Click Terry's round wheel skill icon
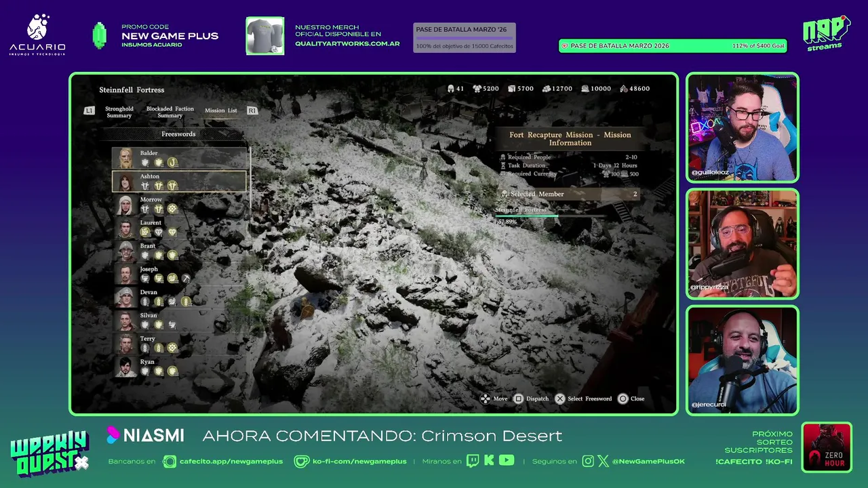868x488 pixels. click(x=172, y=348)
